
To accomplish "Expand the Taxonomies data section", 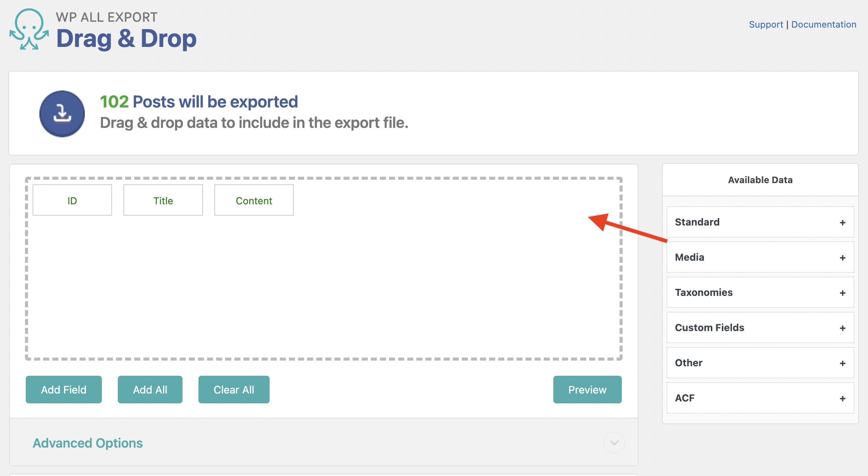I will pos(704,292).
